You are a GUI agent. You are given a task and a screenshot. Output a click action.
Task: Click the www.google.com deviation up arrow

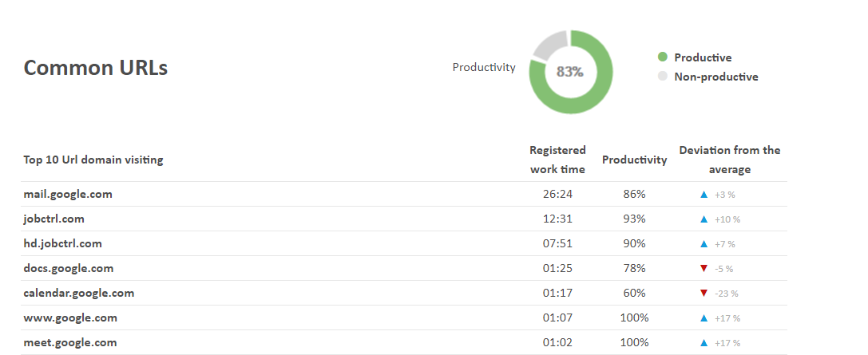click(704, 318)
